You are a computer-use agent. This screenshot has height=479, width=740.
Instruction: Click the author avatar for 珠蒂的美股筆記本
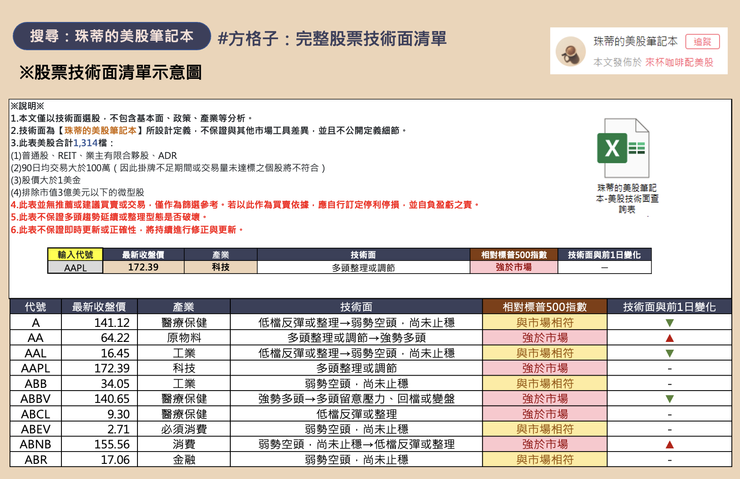tap(570, 51)
